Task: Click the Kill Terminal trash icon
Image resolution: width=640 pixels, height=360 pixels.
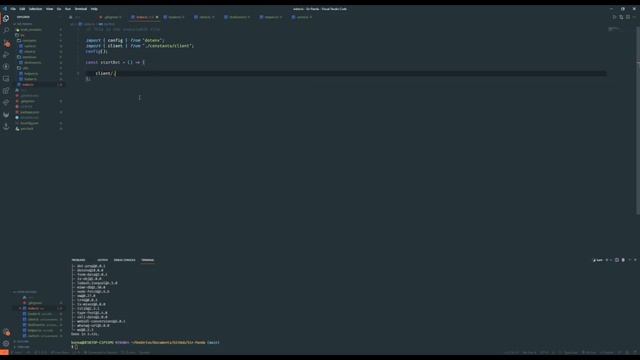Action: pos(623,260)
